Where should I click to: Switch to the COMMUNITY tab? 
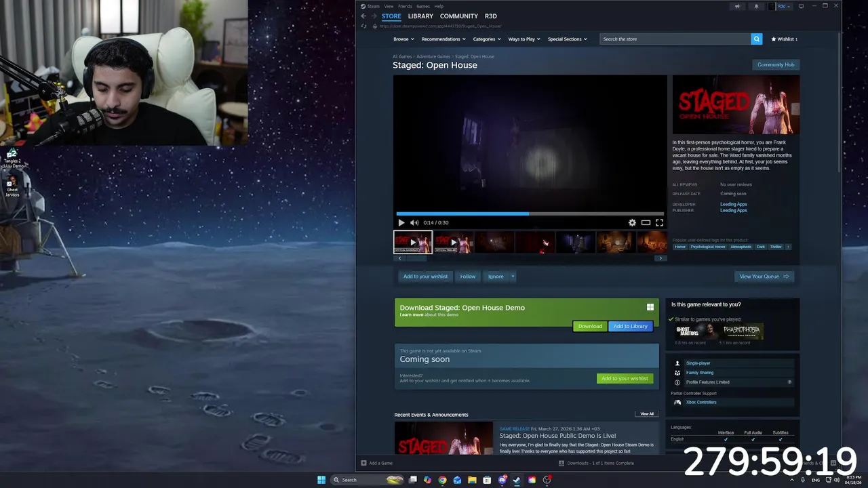point(459,16)
